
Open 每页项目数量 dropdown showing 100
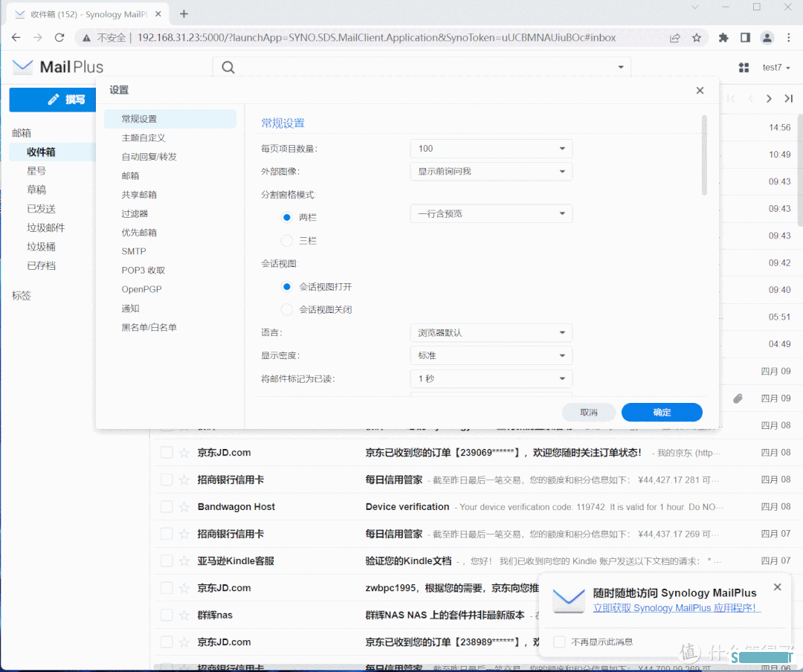[x=491, y=149]
